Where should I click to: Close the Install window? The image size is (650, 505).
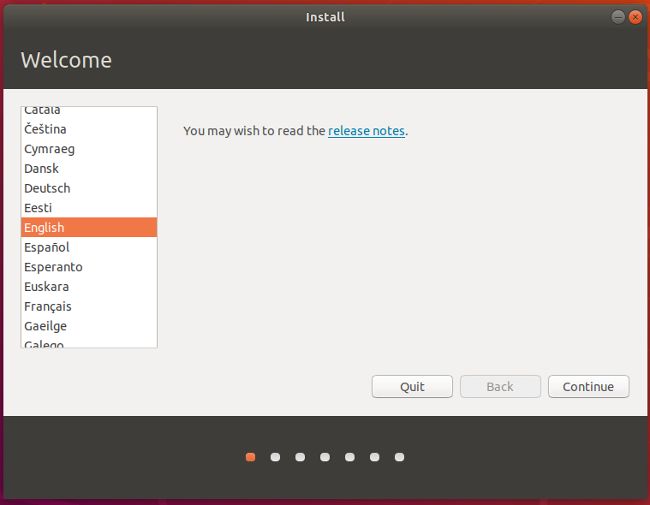pos(635,17)
